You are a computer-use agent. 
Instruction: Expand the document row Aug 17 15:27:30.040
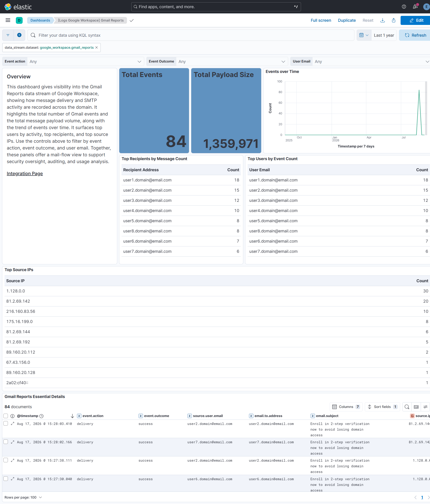click(13, 479)
